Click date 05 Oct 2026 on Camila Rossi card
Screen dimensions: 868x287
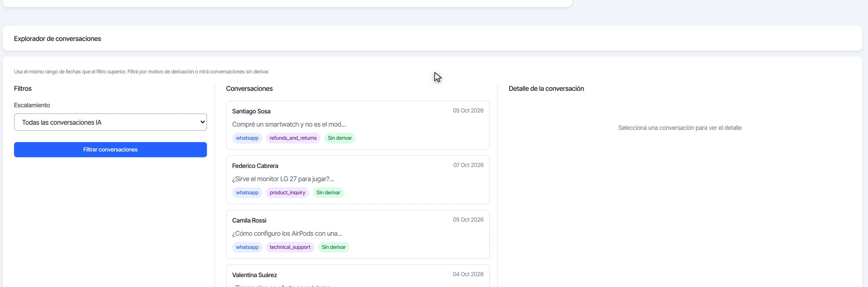pos(468,220)
